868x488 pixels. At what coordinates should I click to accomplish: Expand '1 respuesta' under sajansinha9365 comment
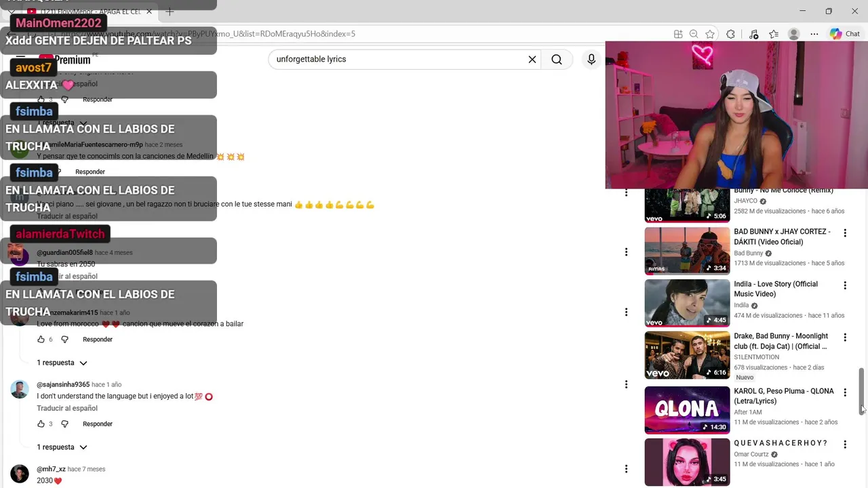(62, 447)
